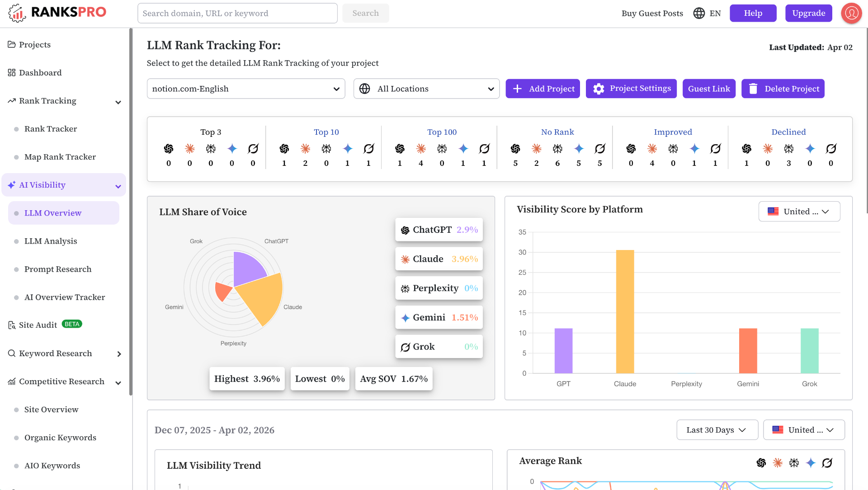Click the ChatGPT icon under Top 3
868x490 pixels.
coord(169,149)
